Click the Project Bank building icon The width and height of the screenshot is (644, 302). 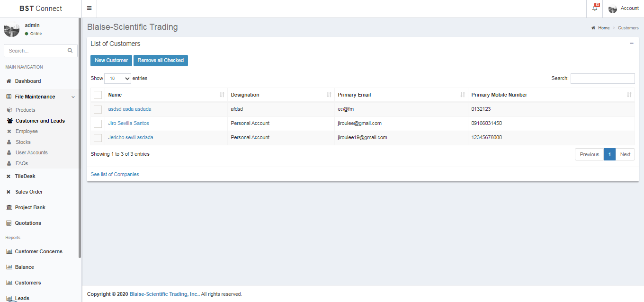(x=9, y=207)
